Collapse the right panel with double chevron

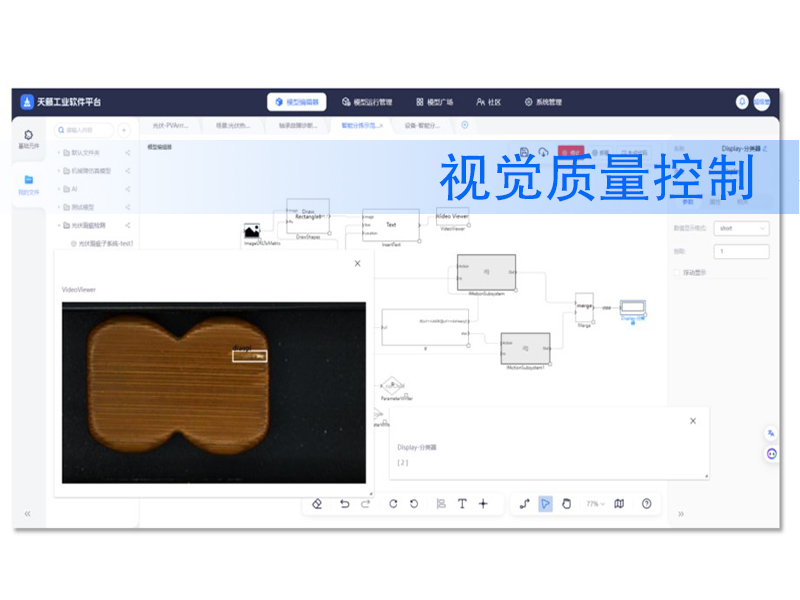pyautogui.click(x=681, y=514)
